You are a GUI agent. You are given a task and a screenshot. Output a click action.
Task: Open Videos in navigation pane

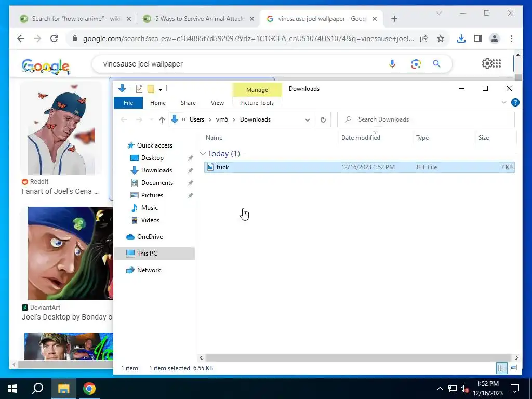tap(150, 220)
